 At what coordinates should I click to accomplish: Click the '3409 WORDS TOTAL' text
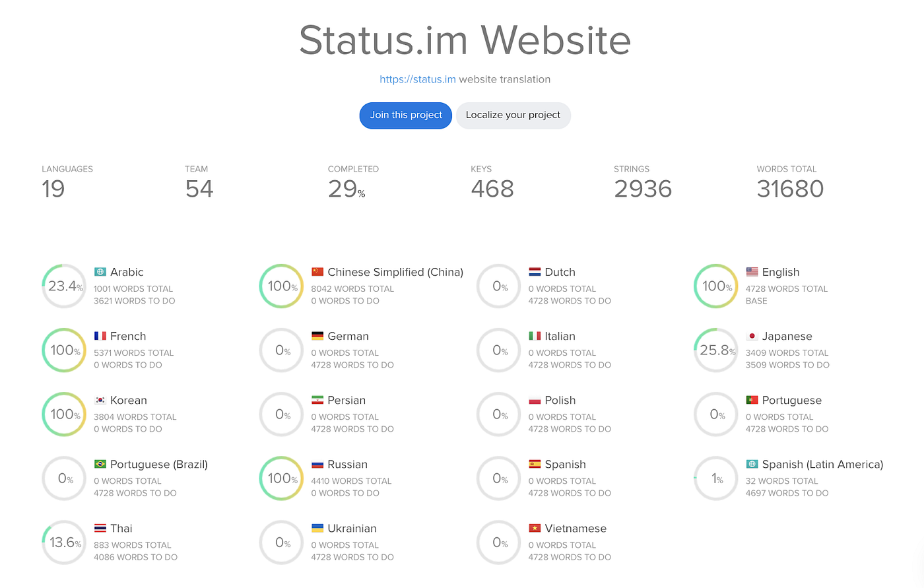(787, 353)
